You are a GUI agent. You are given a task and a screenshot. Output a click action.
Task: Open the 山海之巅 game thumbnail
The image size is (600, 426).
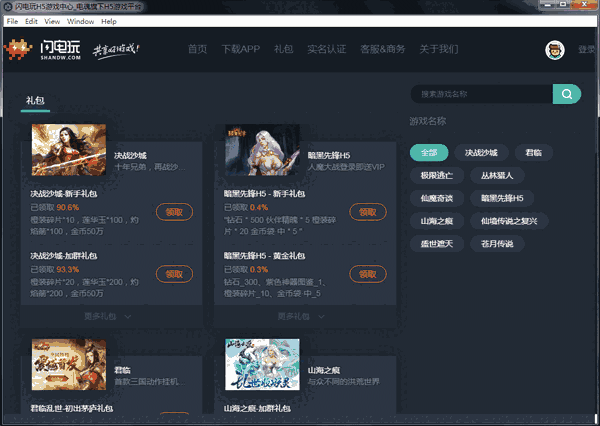point(262,364)
